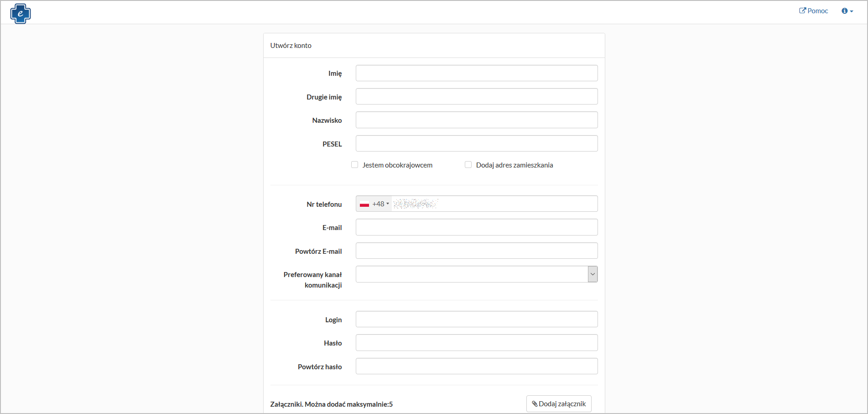Click the blue cross 'e' logo
Image resolution: width=868 pixels, height=414 pixels.
20,13
